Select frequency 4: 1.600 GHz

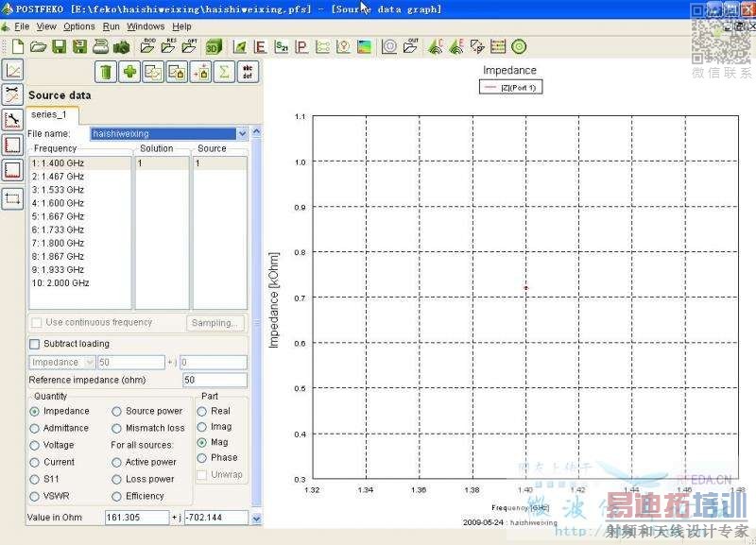(80, 203)
